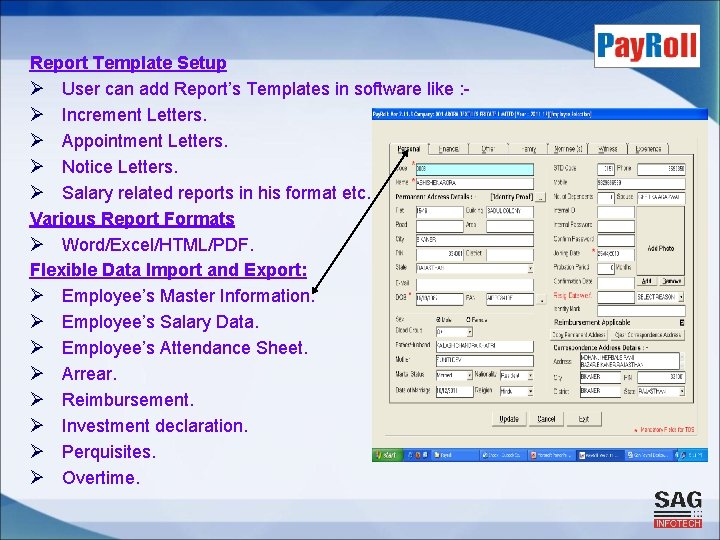The width and height of the screenshot is (720, 540).
Task: Click the Clear Correspondence Address button
Action: click(647, 335)
